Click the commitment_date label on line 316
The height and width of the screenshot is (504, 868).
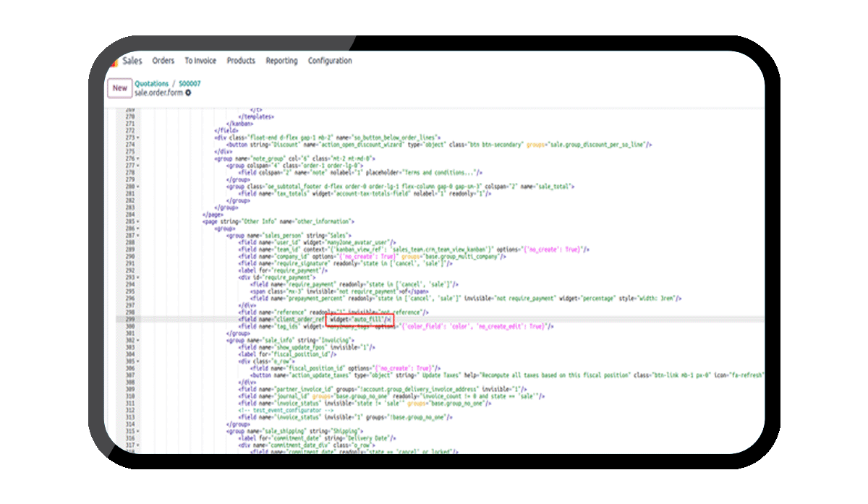[316, 438]
